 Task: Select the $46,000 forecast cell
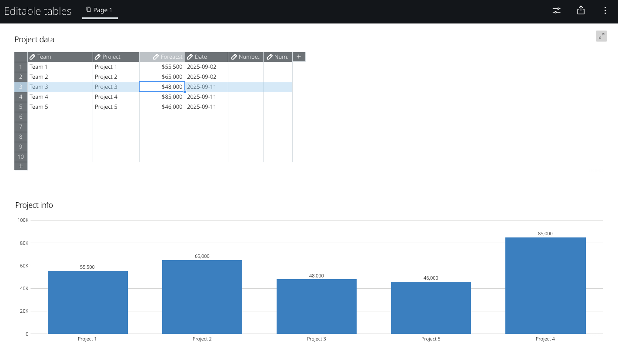[162, 107]
